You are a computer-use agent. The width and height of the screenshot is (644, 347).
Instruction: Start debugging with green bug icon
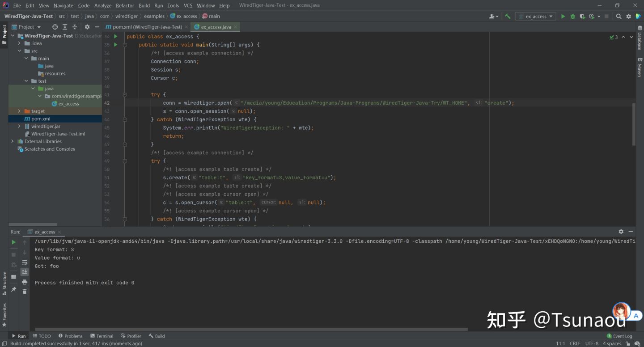[572, 16]
